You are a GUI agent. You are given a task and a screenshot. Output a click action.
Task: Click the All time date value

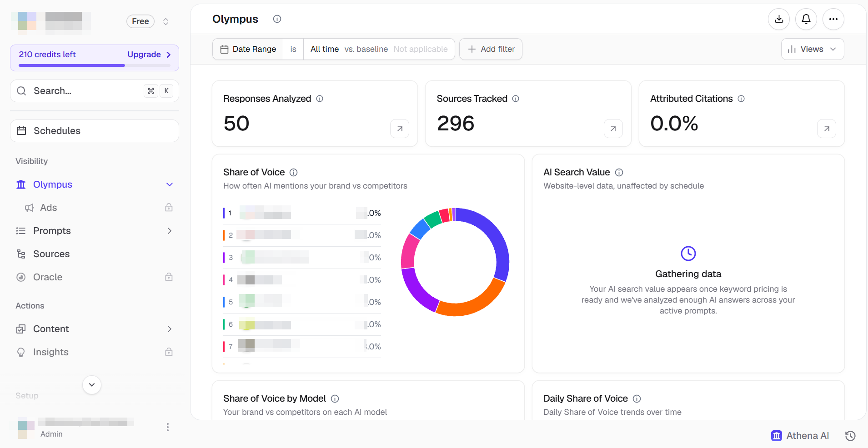pyautogui.click(x=325, y=49)
